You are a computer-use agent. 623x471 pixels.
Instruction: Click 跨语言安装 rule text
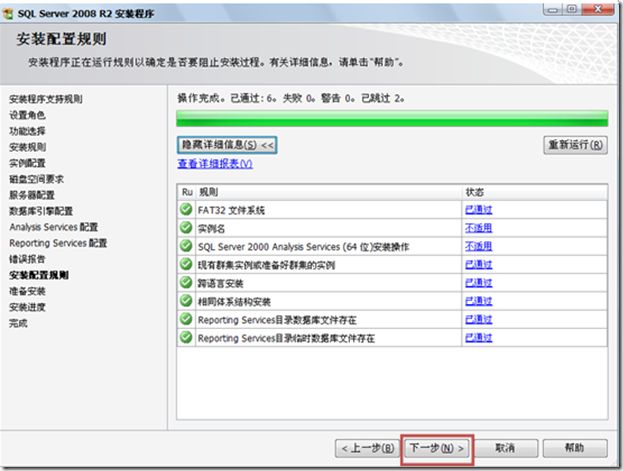[221, 283]
